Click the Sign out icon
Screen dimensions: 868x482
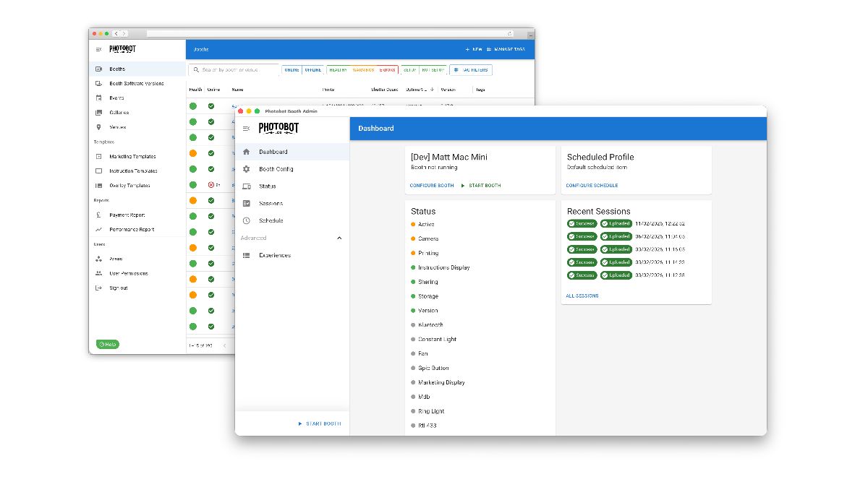point(99,288)
